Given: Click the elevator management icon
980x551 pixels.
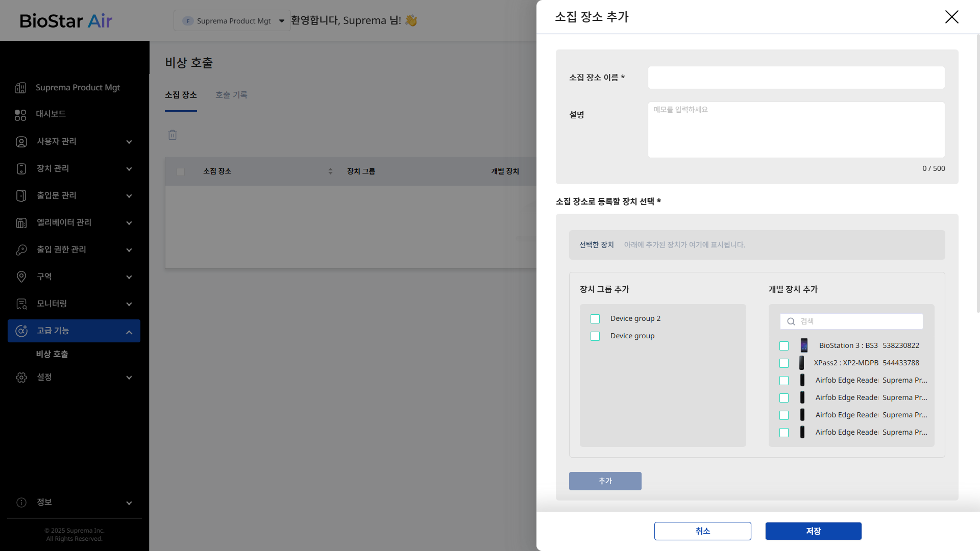Looking at the screenshot, I should [21, 223].
